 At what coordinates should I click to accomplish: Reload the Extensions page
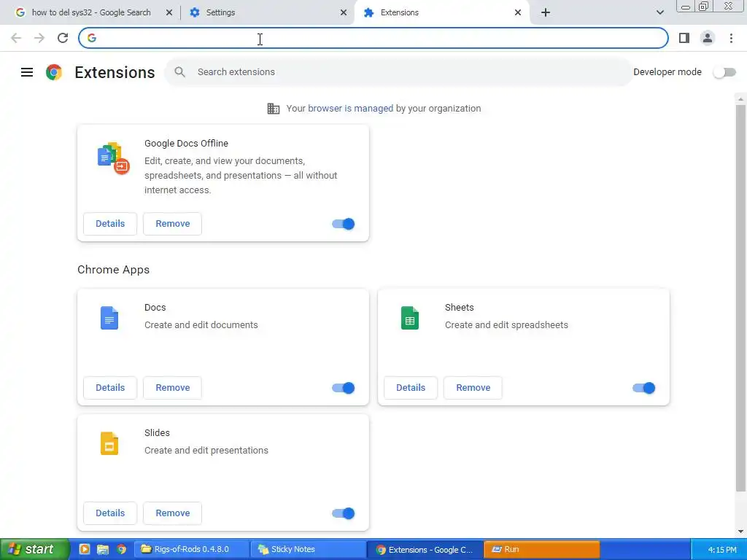(x=63, y=38)
